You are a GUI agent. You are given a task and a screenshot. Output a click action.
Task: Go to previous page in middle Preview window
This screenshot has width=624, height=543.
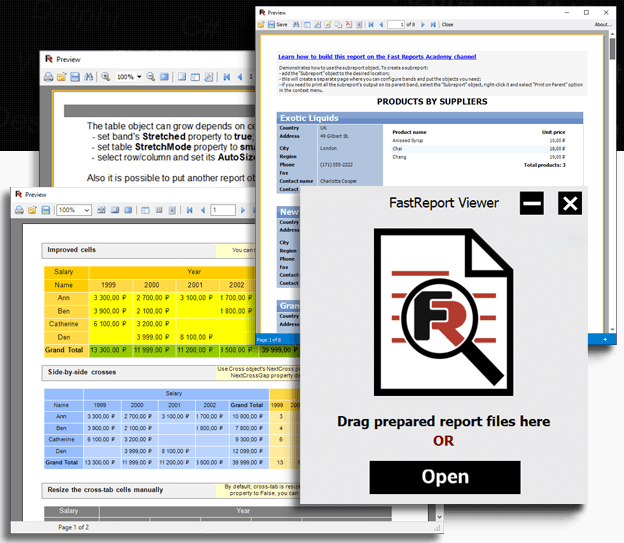[240, 77]
